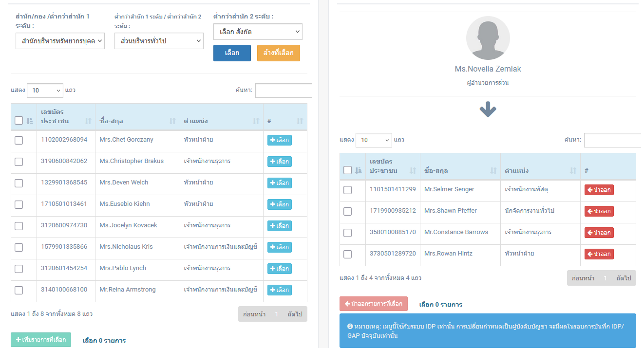Viewport: 644px width, 348px height.
Task: Click ID number 1101501411299
Action: [x=393, y=189]
